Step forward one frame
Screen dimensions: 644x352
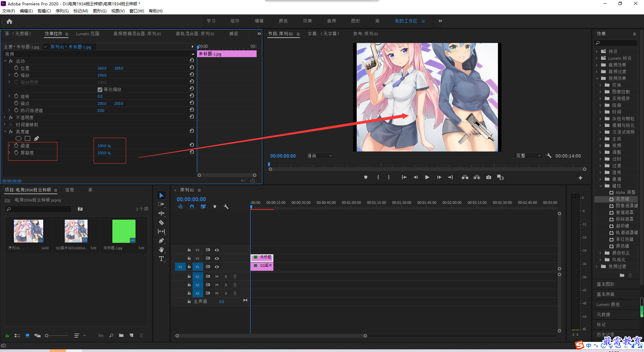439,177
